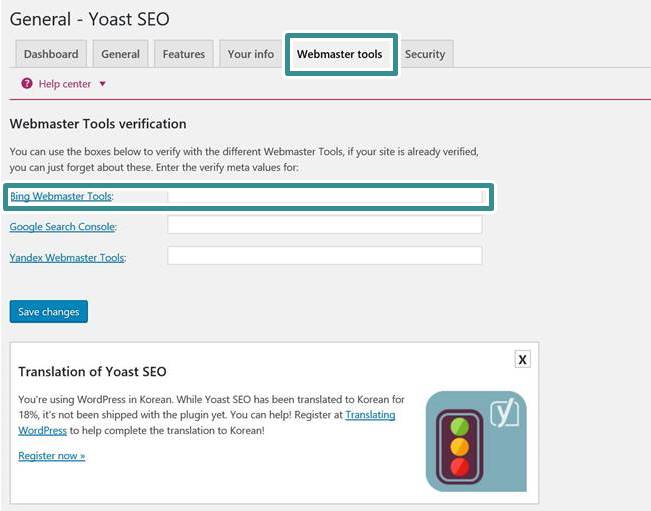
Task: Follow the Google Search Console link
Action: coord(62,227)
